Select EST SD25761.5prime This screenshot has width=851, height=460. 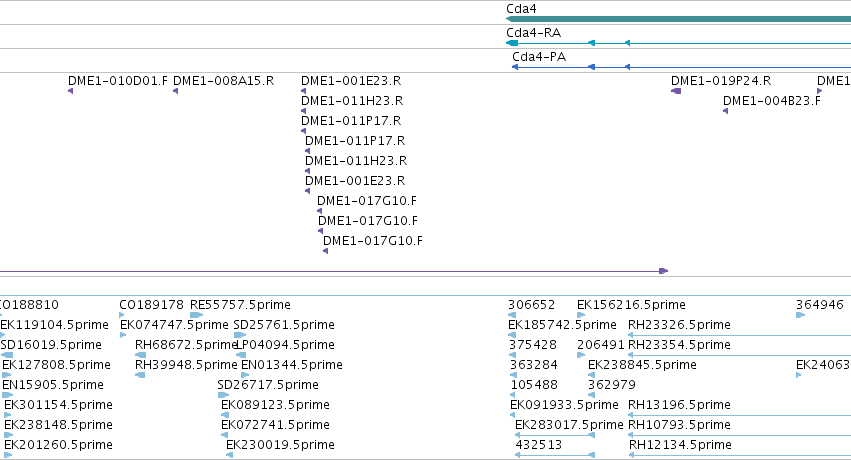pos(284,325)
